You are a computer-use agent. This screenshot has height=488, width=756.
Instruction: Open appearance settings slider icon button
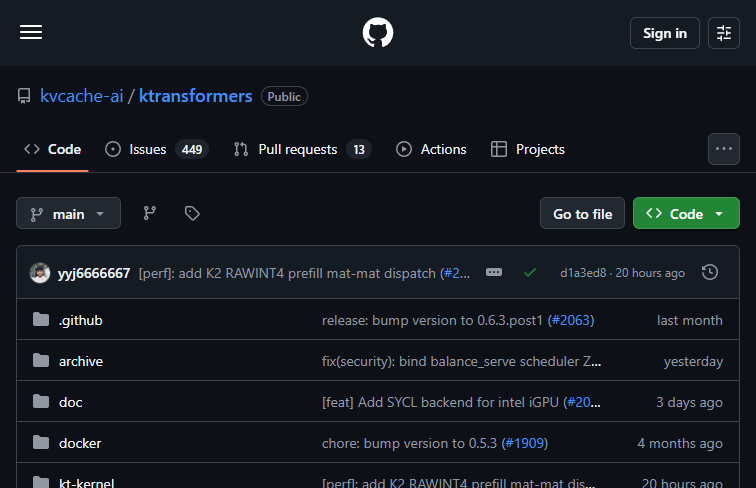724,33
